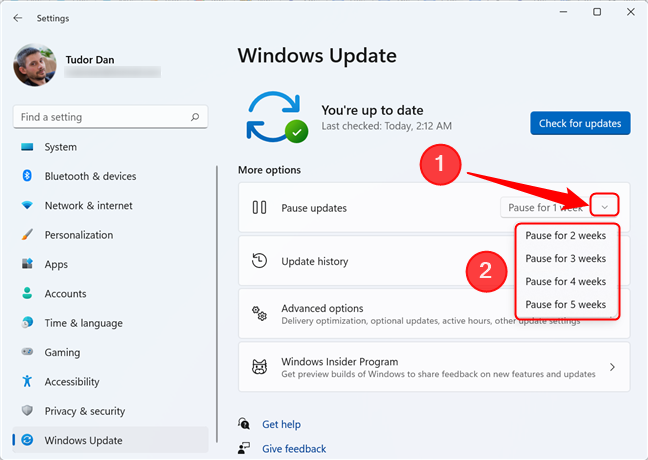Click Windows Insider Program chevron arrow
Viewport: 648px width, 460px height.
click(612, 367)
